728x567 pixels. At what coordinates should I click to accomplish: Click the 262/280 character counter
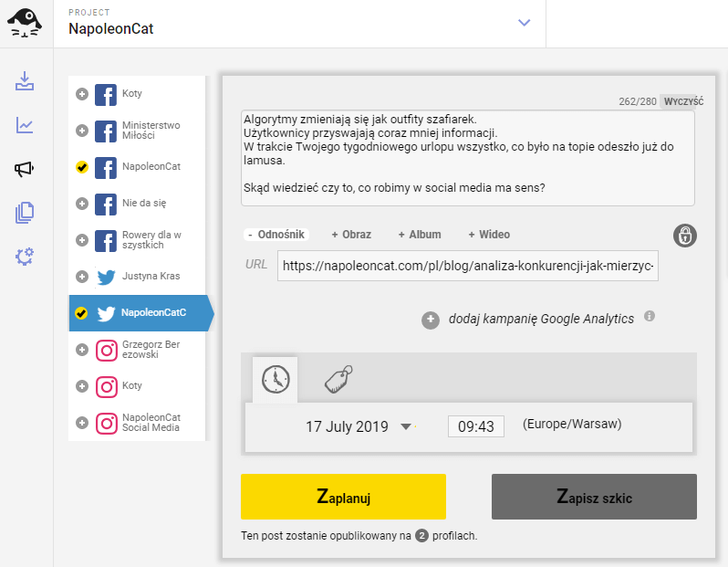click(638, 101)
